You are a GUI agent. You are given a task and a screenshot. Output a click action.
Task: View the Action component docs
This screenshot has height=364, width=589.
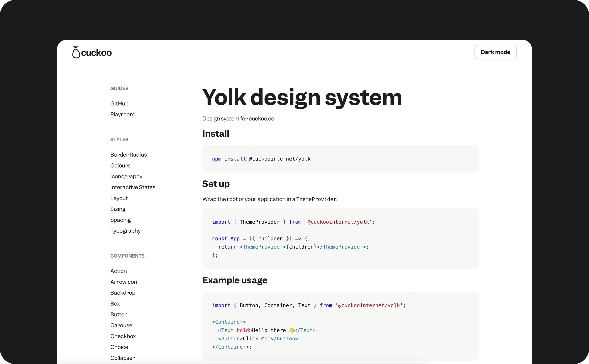(x=118, y=271)
